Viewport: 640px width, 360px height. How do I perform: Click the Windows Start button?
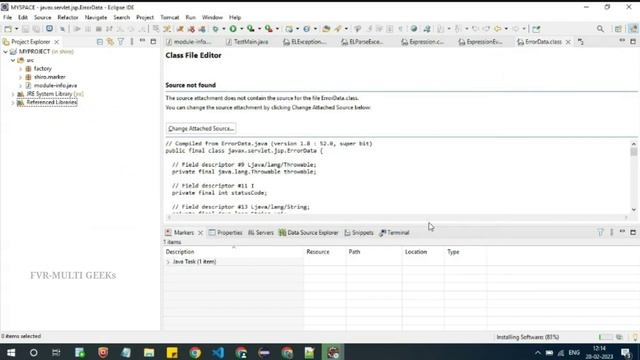[11, 352]
